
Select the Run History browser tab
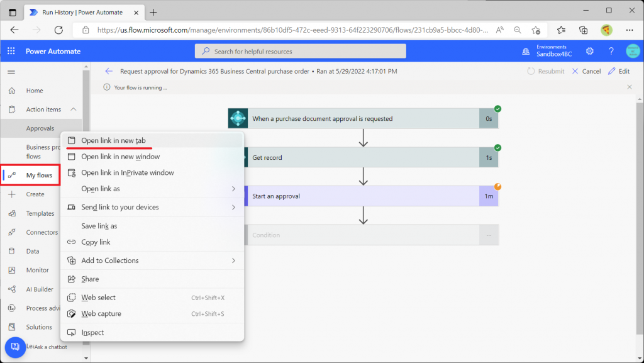[x=84, y=13]
